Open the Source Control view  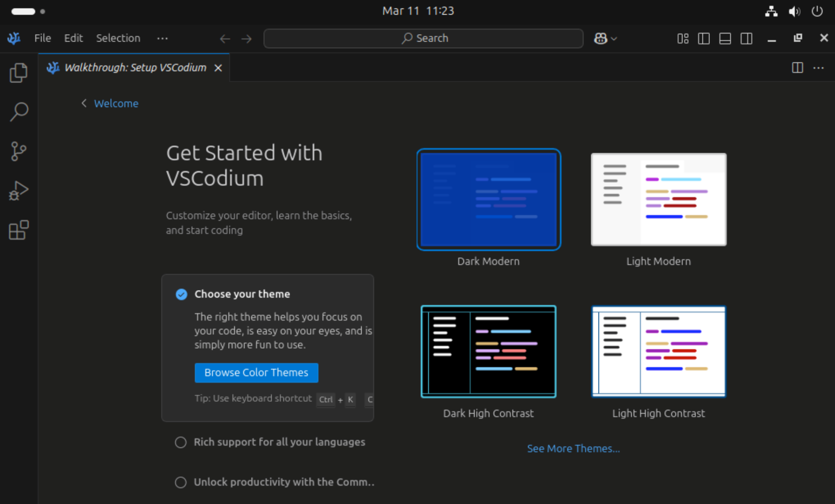coord(18,150)
